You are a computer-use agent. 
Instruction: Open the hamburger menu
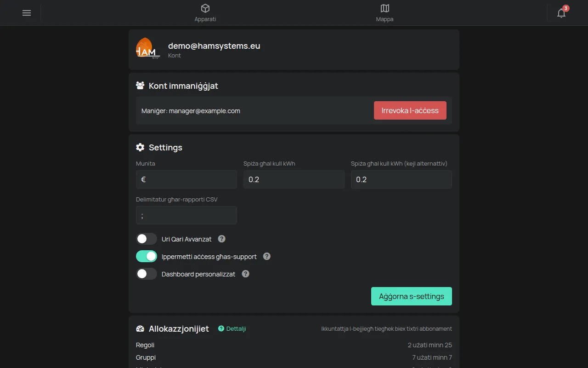coord(27,13)
